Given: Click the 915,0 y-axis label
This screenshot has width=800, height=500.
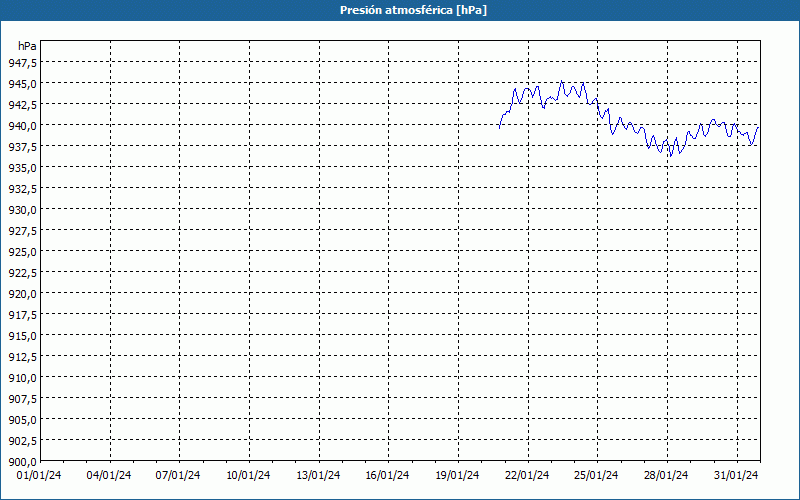Looking at the screenshot, I should click(x=22, y=336).
